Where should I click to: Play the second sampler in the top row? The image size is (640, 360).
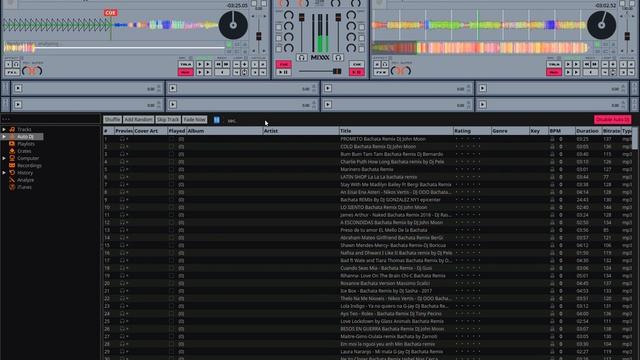[x=173, y=88]
